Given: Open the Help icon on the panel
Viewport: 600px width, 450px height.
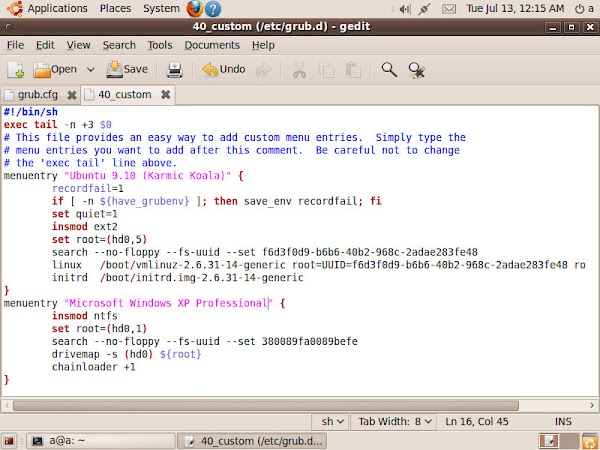Looking at the screenshot, I should [213, 9].
